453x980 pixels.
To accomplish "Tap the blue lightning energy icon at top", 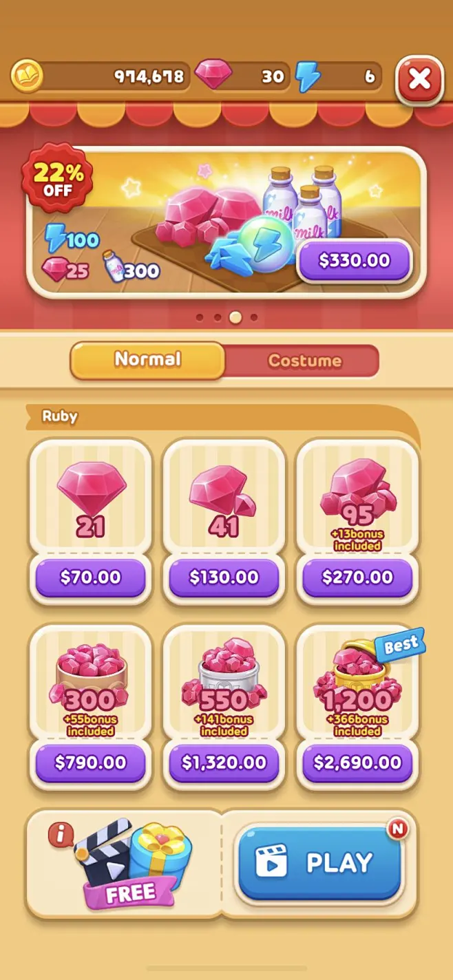I will coord(308,76).
